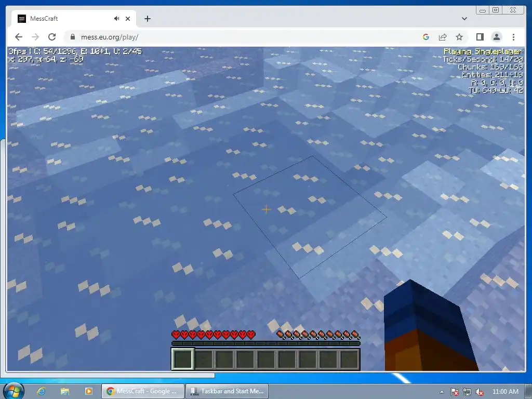Click the last drumstick in hunger bar
Viewport: 532px width, 399px height.
(x=355, y=335)
